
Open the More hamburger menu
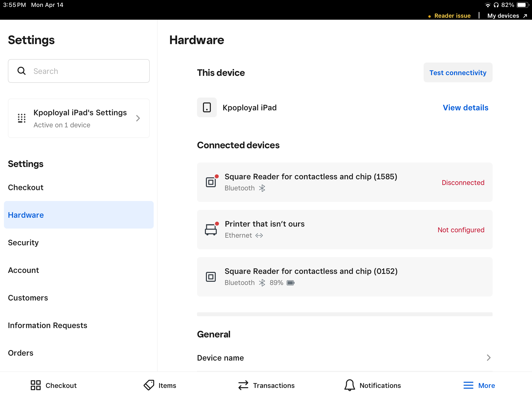click(x=468, y=385)
